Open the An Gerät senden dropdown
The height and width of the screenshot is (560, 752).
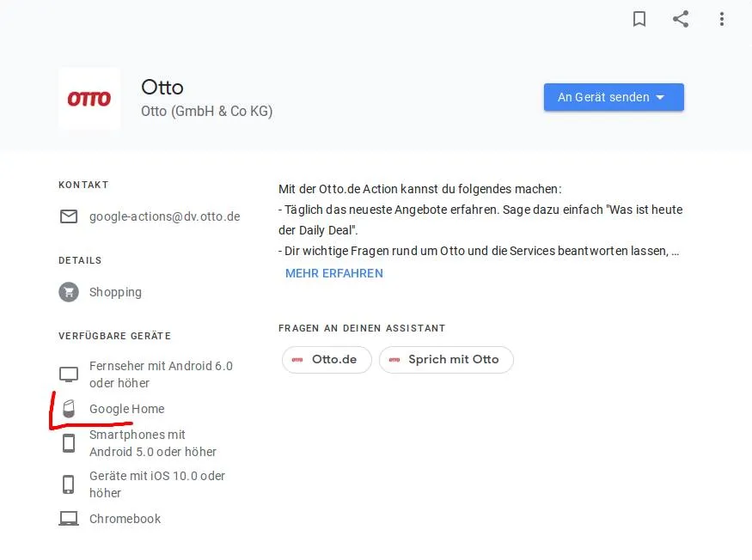[x=614, y=97]
